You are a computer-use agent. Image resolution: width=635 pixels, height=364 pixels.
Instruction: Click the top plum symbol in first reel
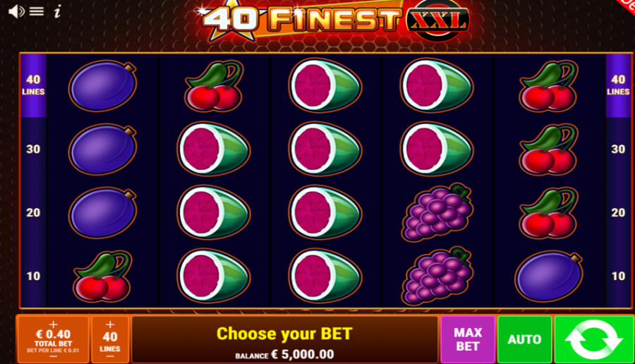(x=103, y=85)
